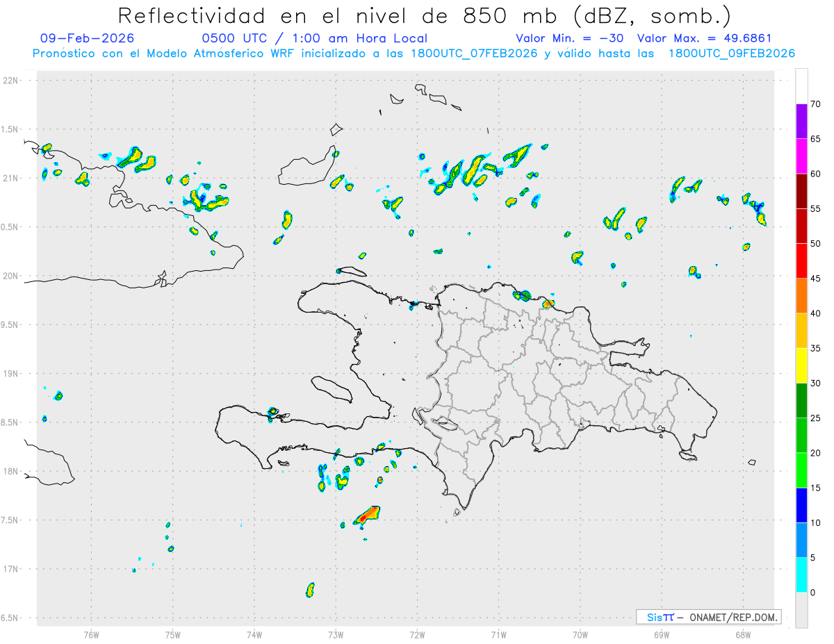Click the magenta 60–65 dBZ colorbar swatch
This screenshot has width=834, height=644.
(801, 156)
